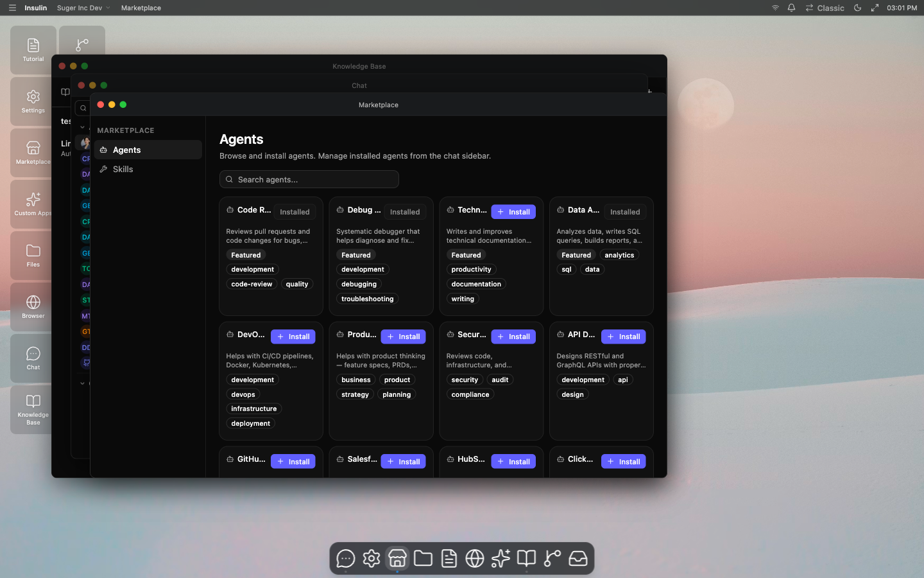Click the book icon in Knowledge Base window
This screenshot has width=924, height=578.
[x=65, y=92]
